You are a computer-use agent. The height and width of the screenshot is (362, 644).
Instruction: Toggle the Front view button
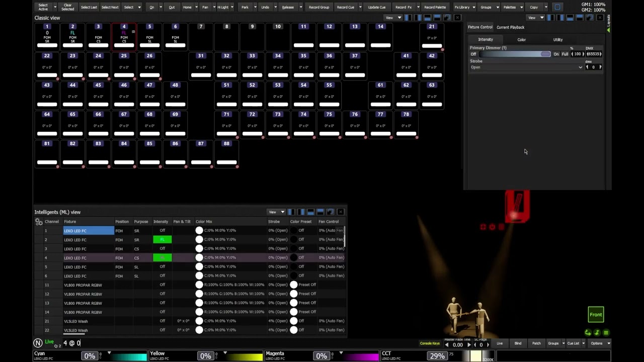[x=596, y=315]
